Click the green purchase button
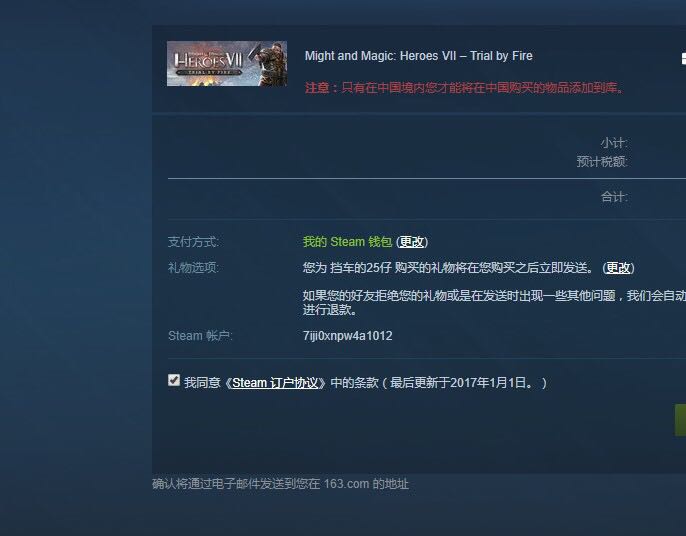This screenshot has height=536, width=686. click(x=680, y=420)
